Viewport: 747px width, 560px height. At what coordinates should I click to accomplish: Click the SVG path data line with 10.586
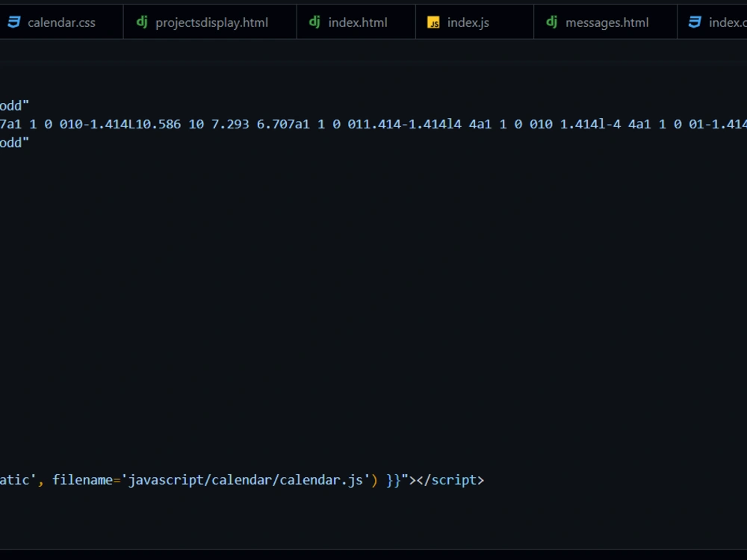coord(373,124)
